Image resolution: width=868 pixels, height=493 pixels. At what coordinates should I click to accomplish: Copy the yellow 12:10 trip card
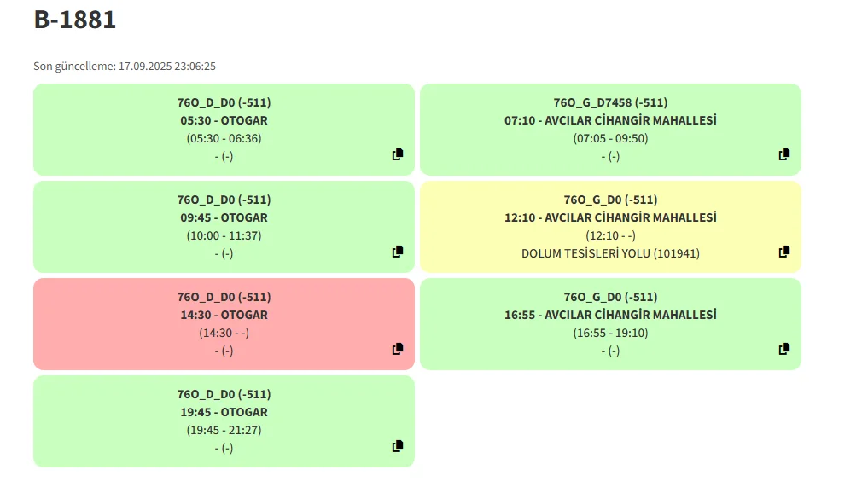coord(784,252)
